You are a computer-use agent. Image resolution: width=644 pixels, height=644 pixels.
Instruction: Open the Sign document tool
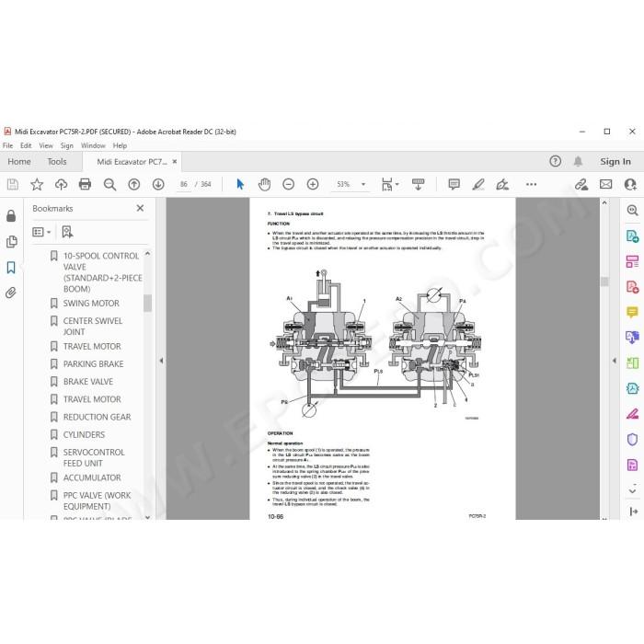pos(502,184)
